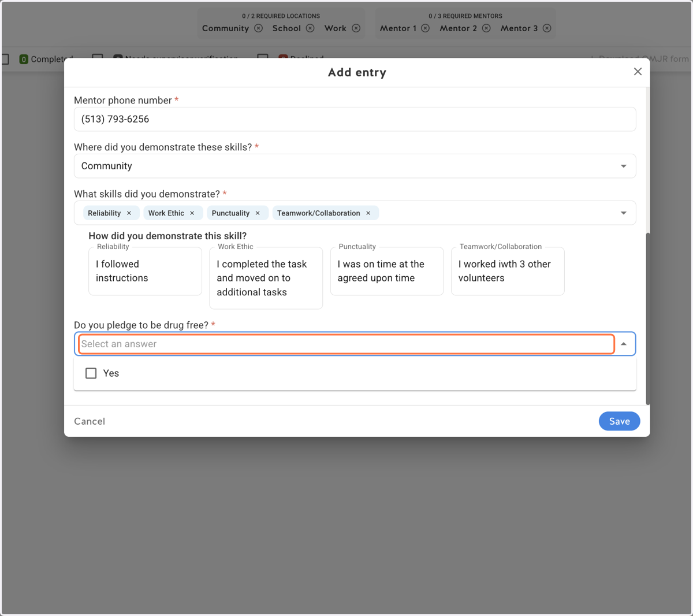Open the location dropdown arrow showing Community

624,166
